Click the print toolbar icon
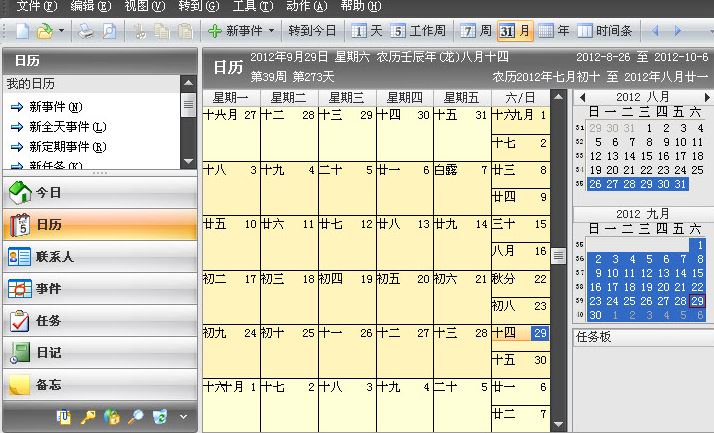Viewport: 714px width, 433px height. point(86,31)
